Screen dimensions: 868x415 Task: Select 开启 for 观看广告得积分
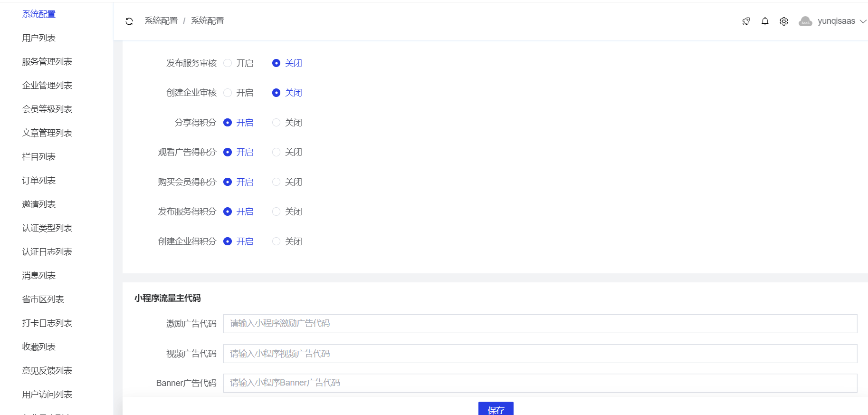228,152
